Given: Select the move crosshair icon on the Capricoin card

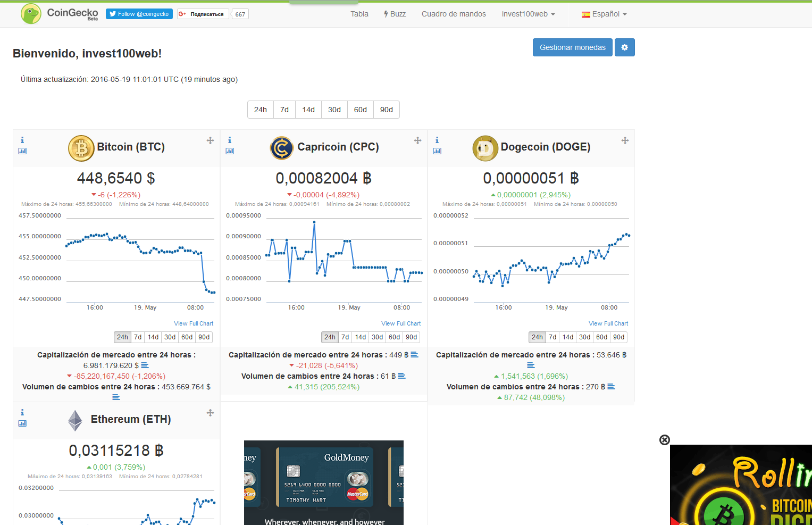Looking at the screenshot, I should click(417, 140).
